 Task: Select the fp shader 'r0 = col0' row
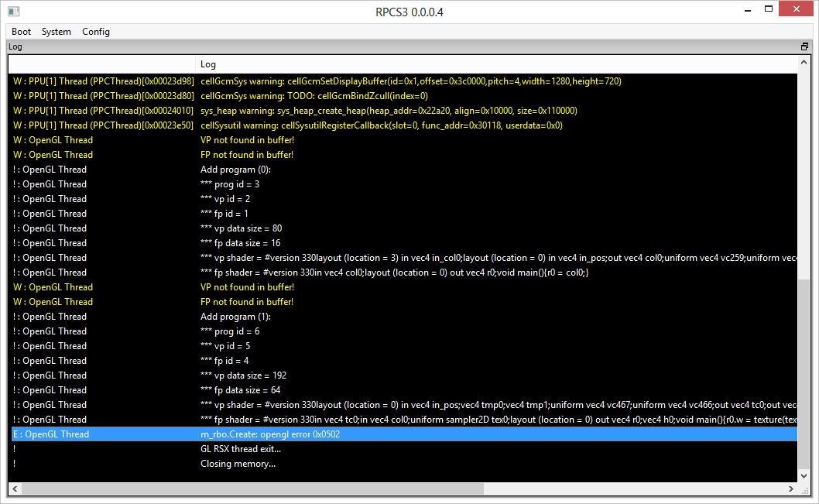(x=404, y=272)
